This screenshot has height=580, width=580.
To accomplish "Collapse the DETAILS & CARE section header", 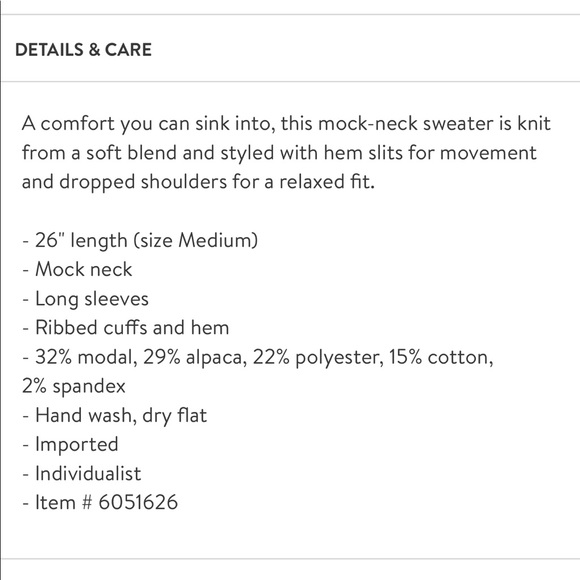I will click(x=291, y=48).
